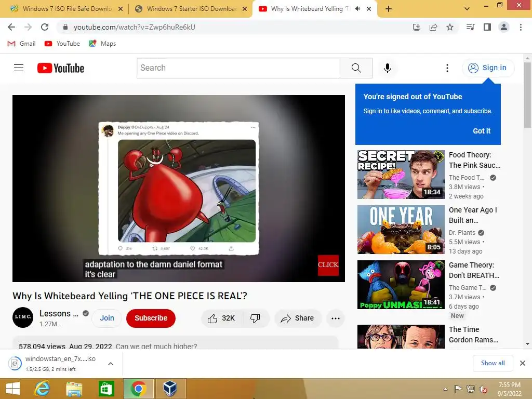Open the ONE YEAR thumbnail video
Image resolution: width=532 pixels, height=399 pixels.
(x=401, y=230)
